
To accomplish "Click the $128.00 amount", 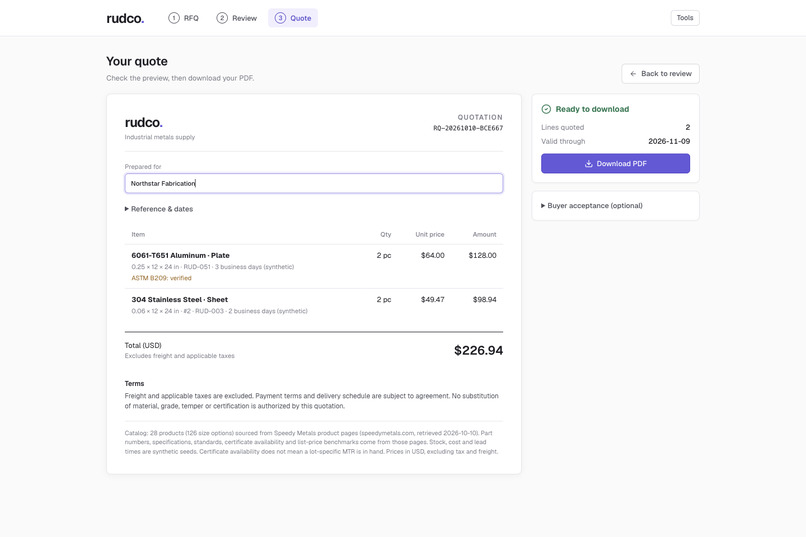I will click(x=482, y=255).
